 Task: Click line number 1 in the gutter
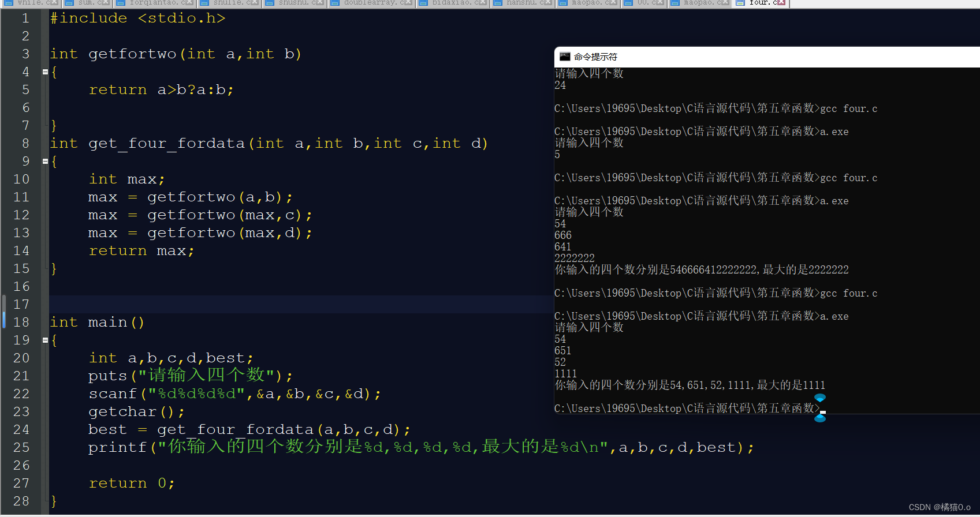[25, 18]
